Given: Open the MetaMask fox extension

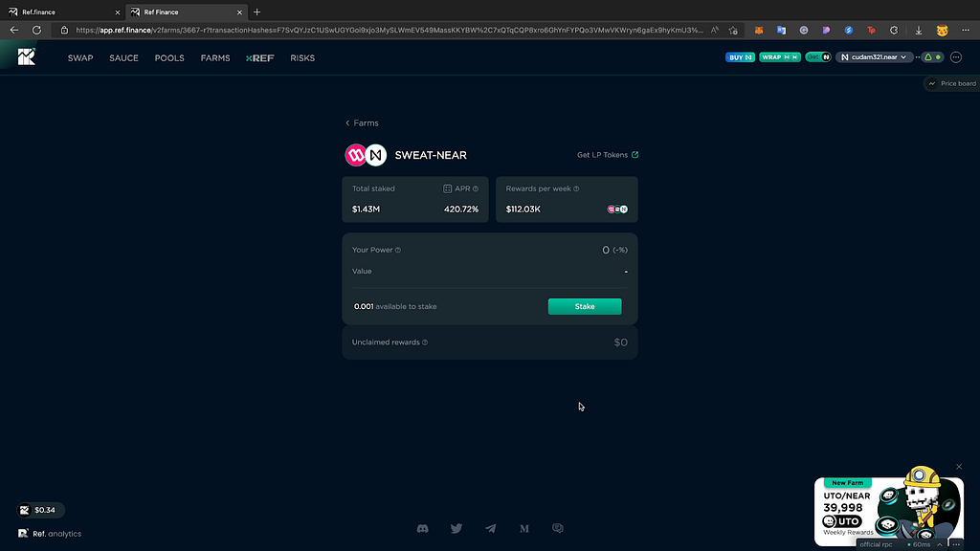Looking at the screenshot, I should 759,30.
